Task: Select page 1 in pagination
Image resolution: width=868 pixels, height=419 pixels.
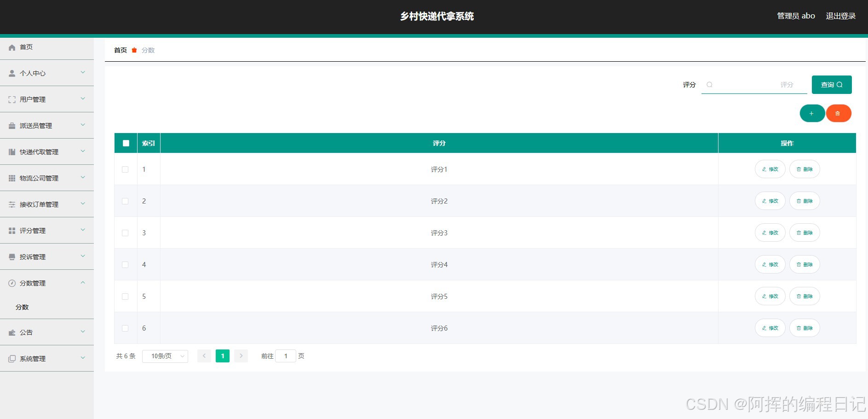Action: (x=223, y=356)
